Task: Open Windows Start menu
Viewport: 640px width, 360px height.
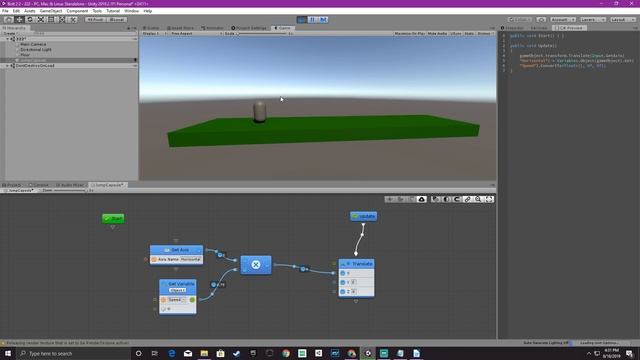Action: click(8, 353)
